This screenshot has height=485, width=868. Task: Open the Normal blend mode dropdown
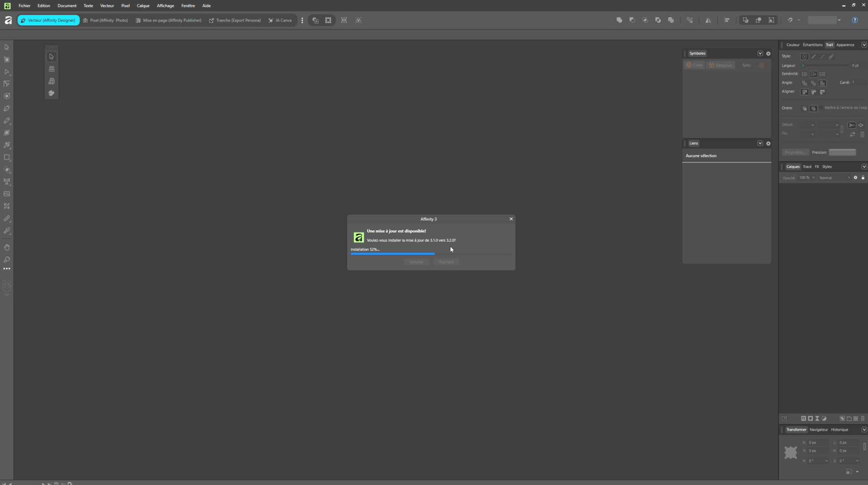(835, 178)
